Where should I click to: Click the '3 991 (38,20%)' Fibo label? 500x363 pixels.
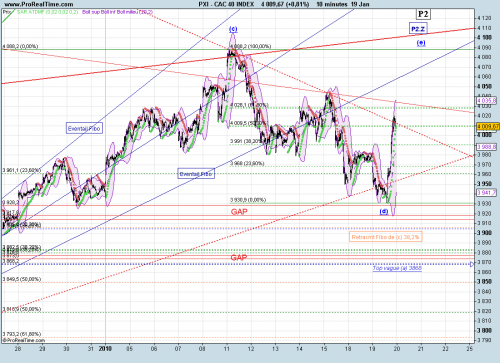click(247, 141)
